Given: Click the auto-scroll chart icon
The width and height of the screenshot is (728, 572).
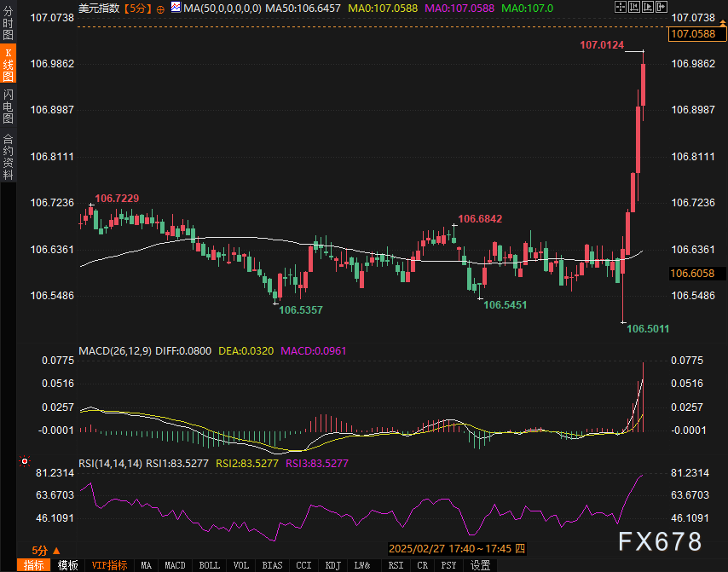Looking at the screenshot, I should (x=646, y=7).
